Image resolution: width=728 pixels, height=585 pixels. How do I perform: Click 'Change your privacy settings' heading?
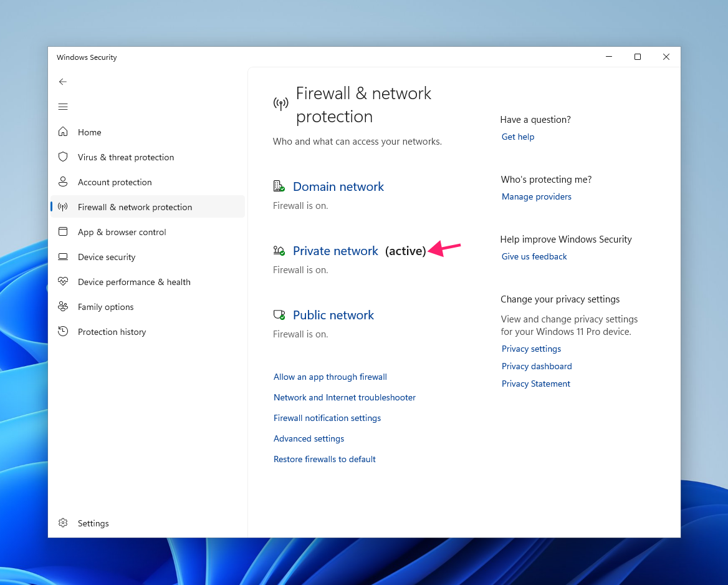(560, 299)
